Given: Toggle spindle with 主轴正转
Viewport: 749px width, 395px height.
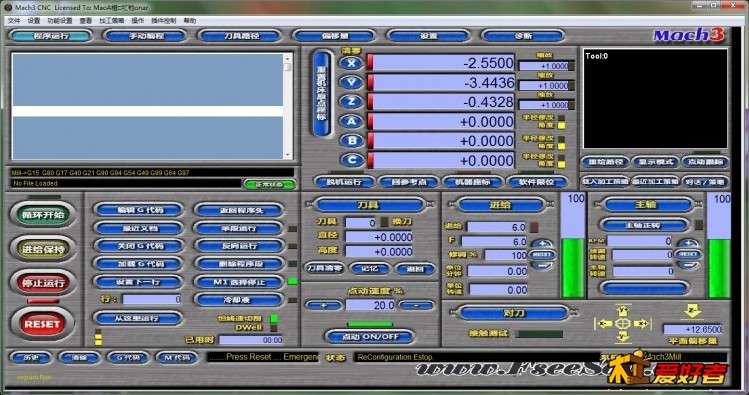Looking at the screenshot, I should coord(644,225).
